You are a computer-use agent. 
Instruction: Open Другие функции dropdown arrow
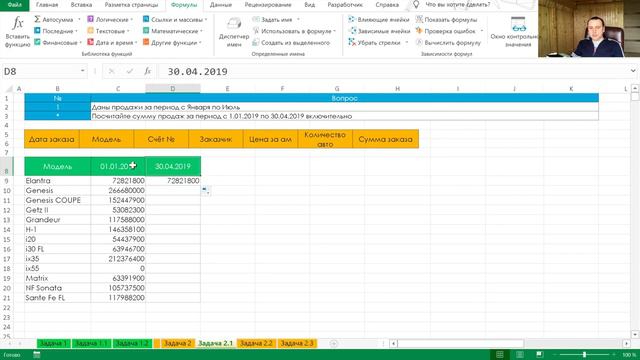[200, 42]
